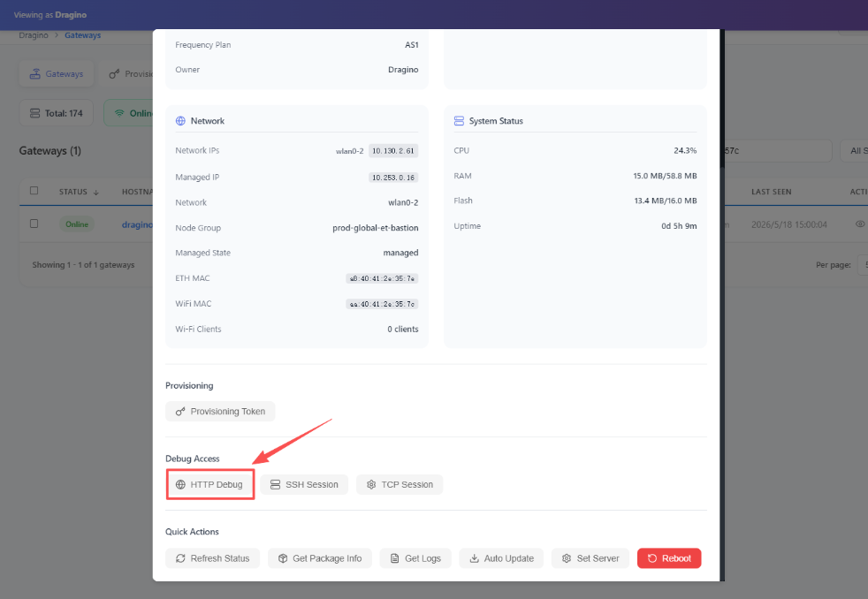Image resolution: width=868 pixels, height=599 pixels.
Task: Click the gear icon in TCP Session
Action: click(x=371, y=484)
